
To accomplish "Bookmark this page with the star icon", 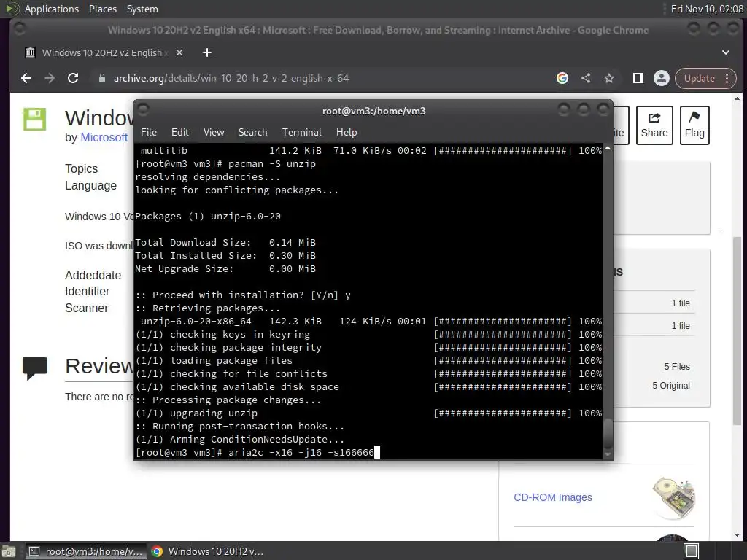I will click(x=609, y=78).
